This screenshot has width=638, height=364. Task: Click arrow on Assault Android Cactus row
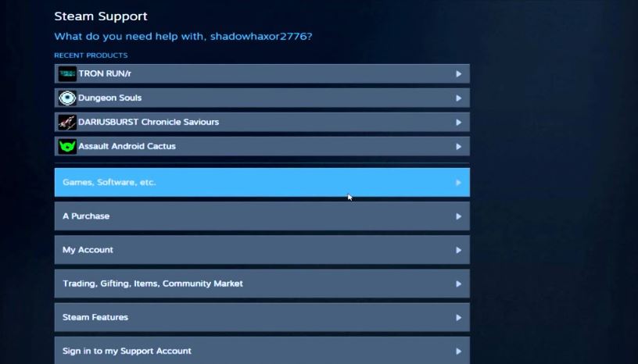click(x=458, y=146)
